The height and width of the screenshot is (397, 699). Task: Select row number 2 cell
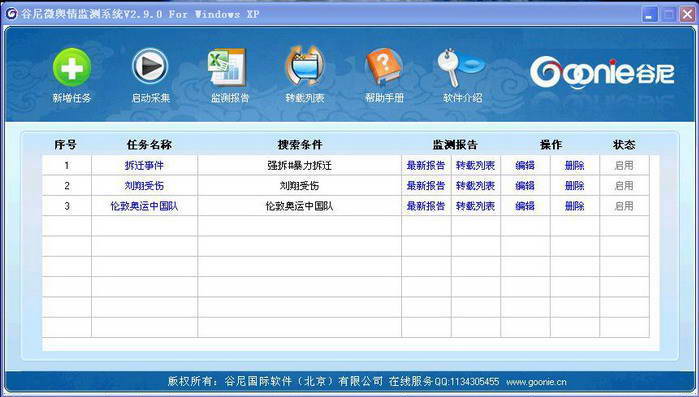tap(67, 185)
